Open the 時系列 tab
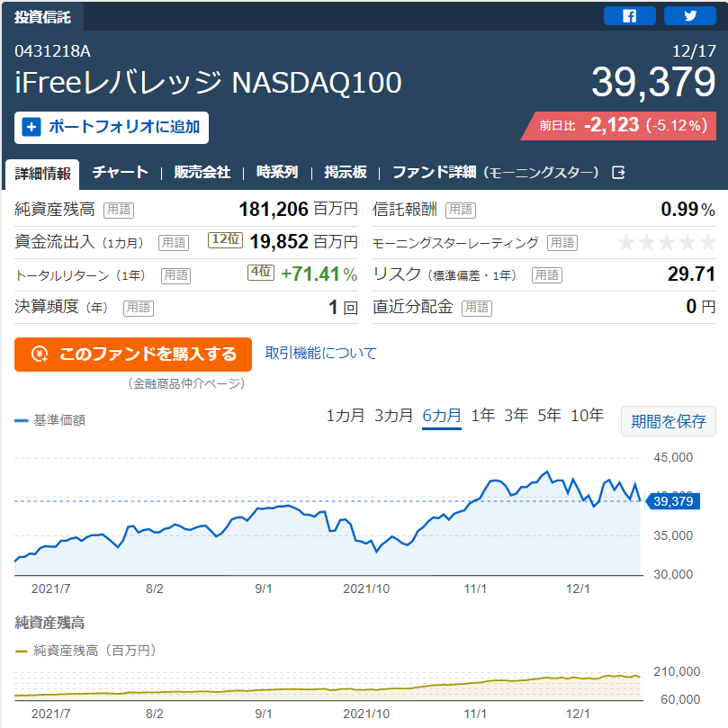The width and height of the screenshot is (728, 728). pyautogui.click(x=277, y=172)
